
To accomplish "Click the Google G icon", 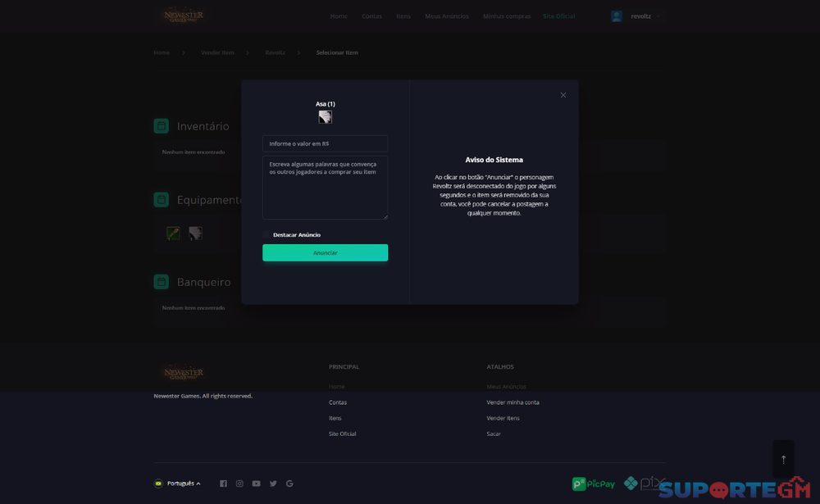I will (289, 484).
